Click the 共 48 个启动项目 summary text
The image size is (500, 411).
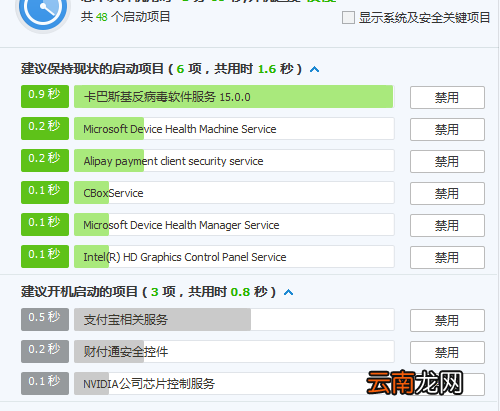pyautogui.click(x=125, y=17)
